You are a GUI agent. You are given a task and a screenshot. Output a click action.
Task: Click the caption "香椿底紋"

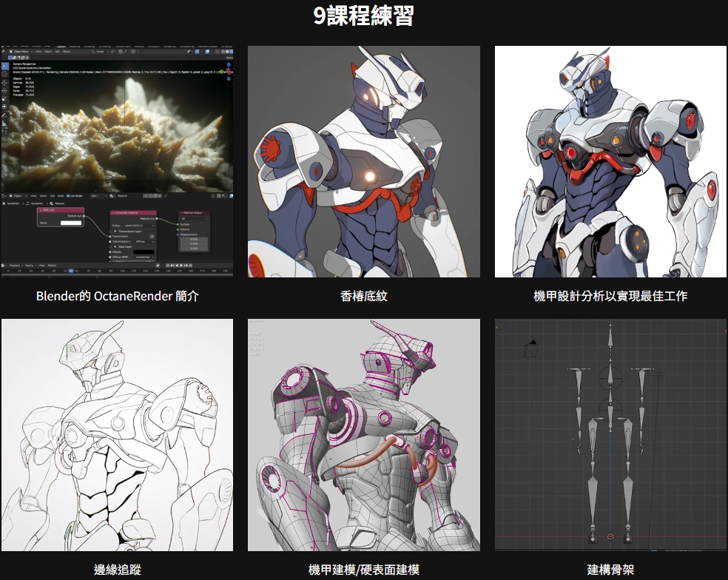364,296
